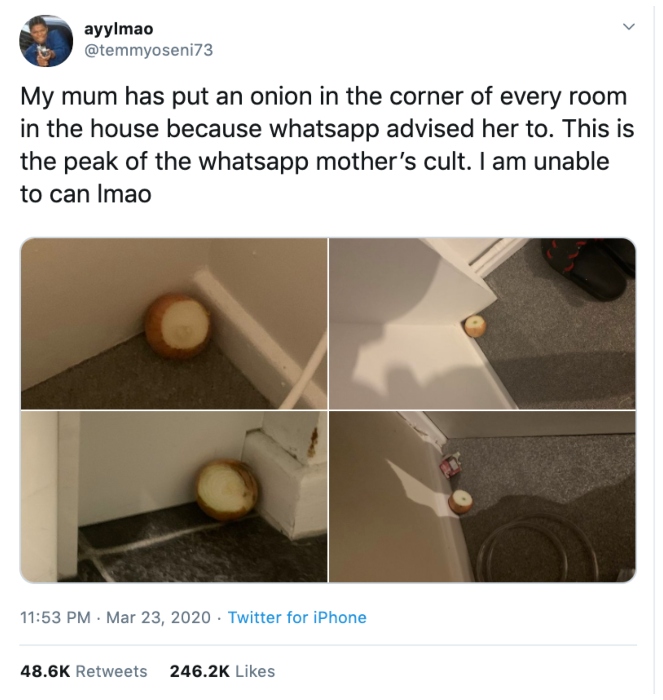Open the Twitter for iPhone source link
663x700 pixels.
pyautogui.click(x=297, y=617)
